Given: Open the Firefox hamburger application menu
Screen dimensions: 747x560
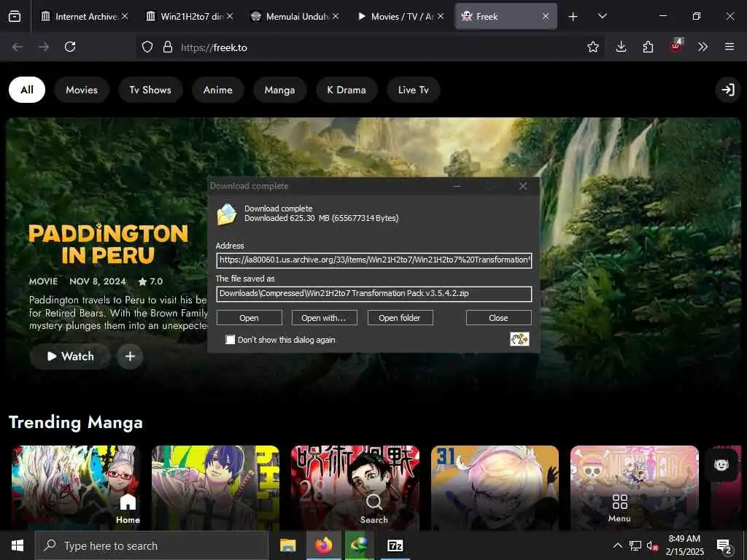Looking at the screenshot, I should click(729, 47).
